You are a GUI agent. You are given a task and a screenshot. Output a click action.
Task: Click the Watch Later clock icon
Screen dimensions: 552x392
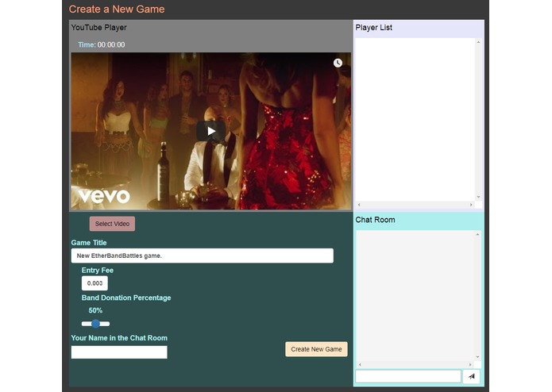pos(338,63)
